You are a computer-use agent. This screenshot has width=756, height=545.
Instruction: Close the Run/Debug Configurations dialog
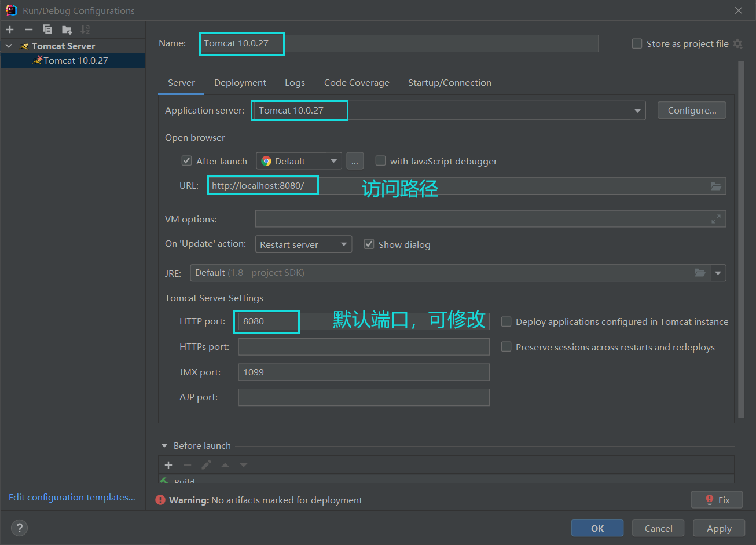pos(739,10)
